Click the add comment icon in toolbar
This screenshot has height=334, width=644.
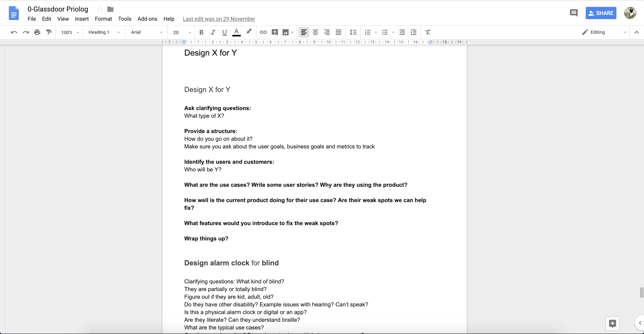point(275,32)
